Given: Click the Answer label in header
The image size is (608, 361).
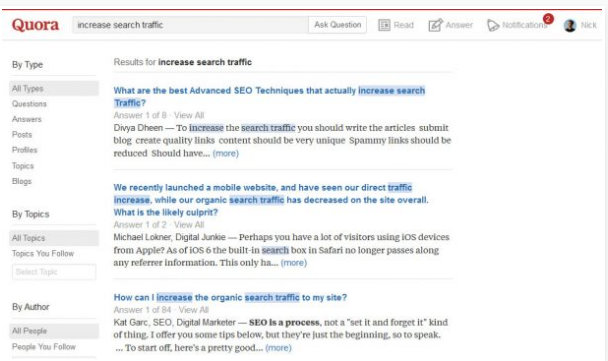Looking at the screenshot, I should click(459, 25).
